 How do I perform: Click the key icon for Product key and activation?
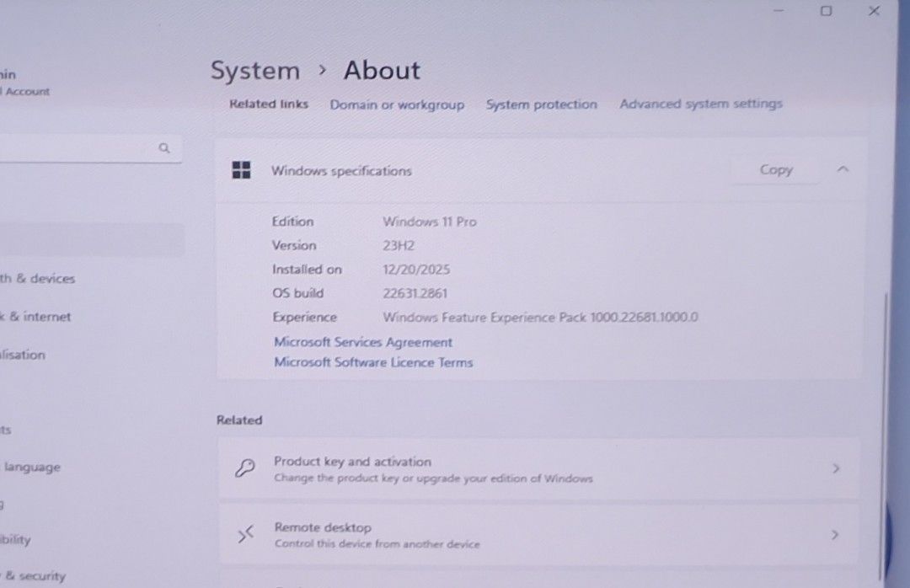coord(245,469)
